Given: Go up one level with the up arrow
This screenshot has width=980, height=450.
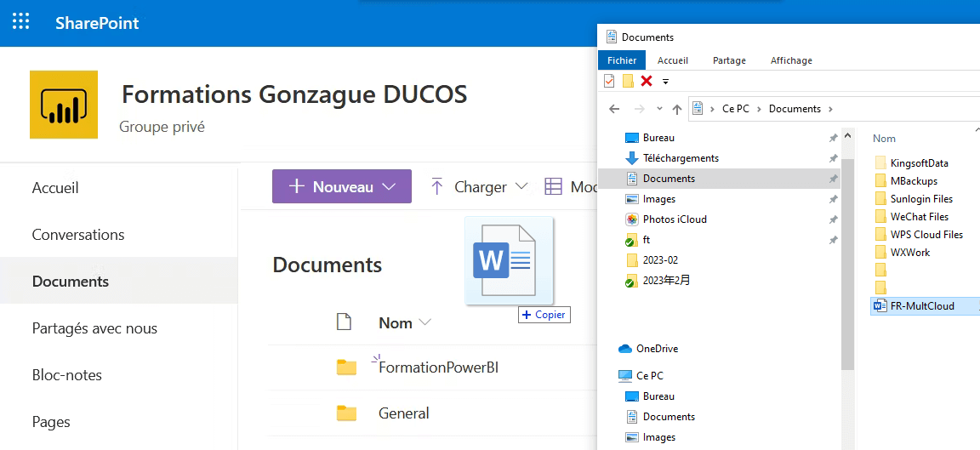Looking at the screenshot, I should [x=677, y=109].
